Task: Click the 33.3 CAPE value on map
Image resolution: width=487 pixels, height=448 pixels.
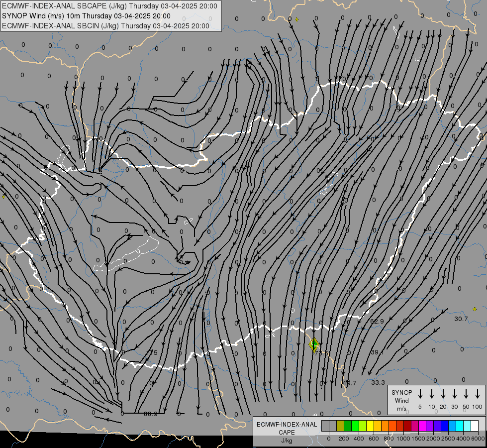Action: (378, 382)
